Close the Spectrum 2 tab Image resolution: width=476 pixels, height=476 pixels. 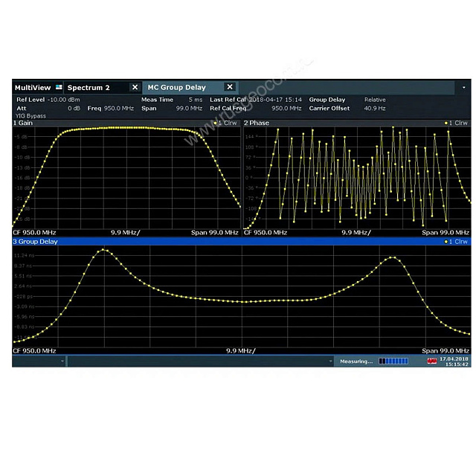[135, 88]
